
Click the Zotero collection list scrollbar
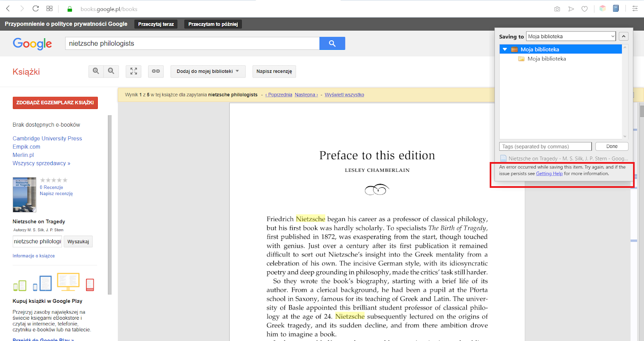[625, 92]
